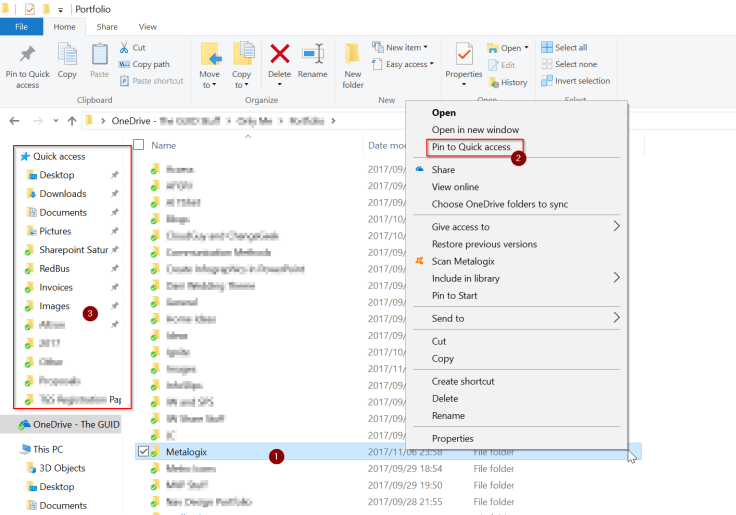
Task: Click the red Delete icon in ribbon
Action: (280, 55)
